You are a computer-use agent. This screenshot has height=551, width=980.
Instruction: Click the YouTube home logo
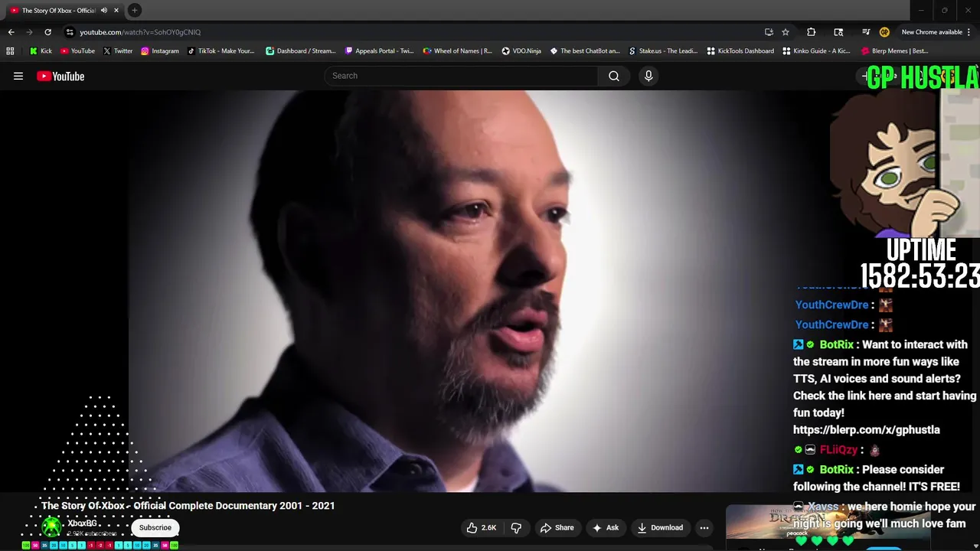[60, 76]
